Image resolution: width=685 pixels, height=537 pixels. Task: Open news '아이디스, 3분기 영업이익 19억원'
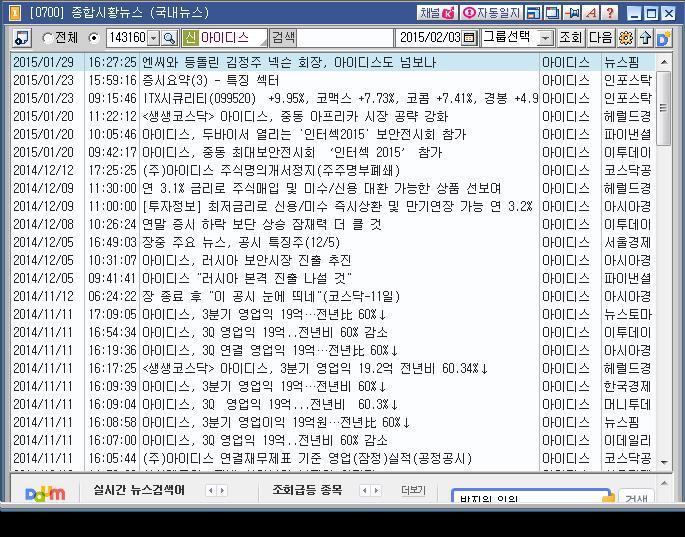(x=333, y=423)
